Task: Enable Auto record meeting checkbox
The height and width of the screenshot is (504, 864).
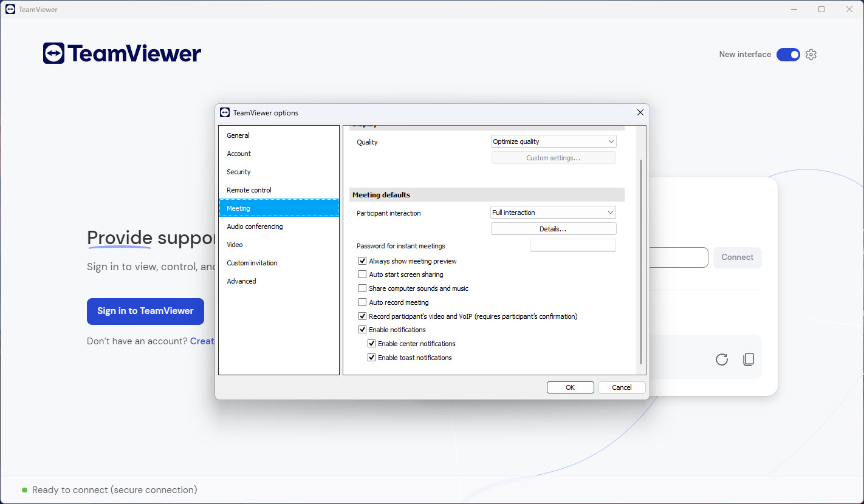Action: (x=363, y=302)
